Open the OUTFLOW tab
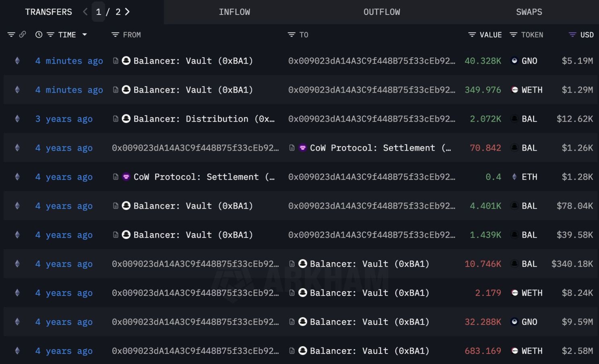 (381, 12)
